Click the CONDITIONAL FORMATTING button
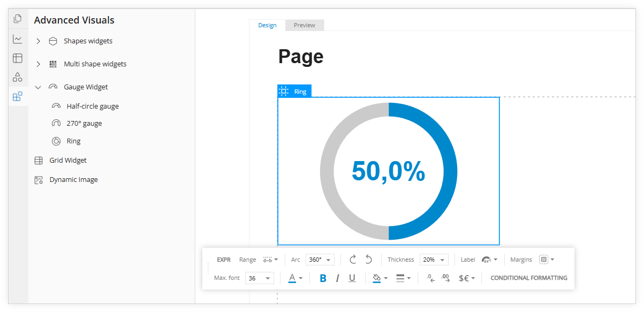The width and height of the screenshot is (644, 312). pyautogui.click(x=528, y=278)
